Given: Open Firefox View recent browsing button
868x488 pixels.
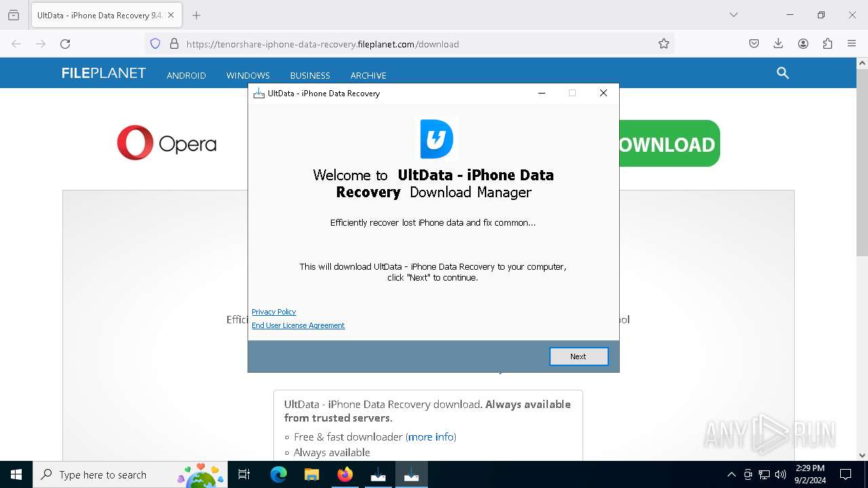Looking at the screenshot, I should click(x=14, y=15).
